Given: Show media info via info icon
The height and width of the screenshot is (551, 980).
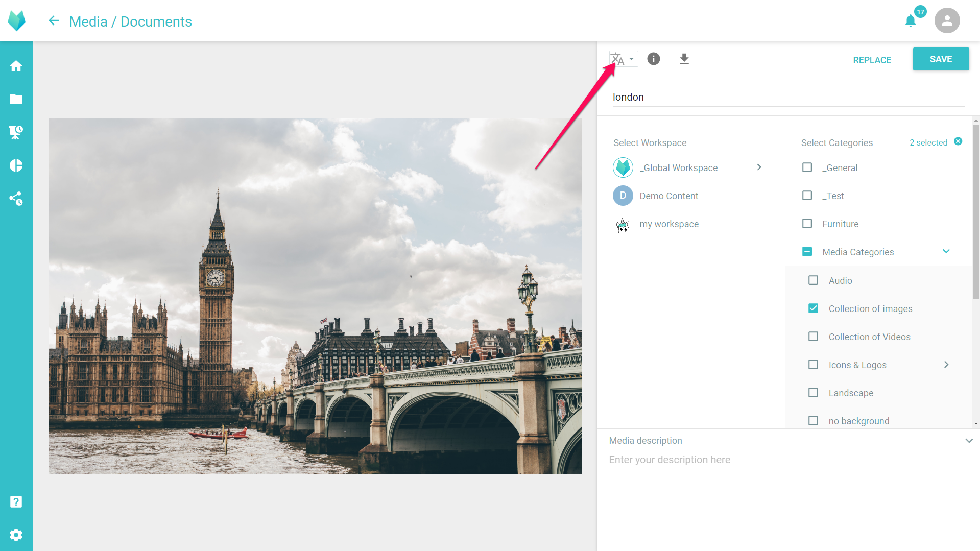Looking at the screenshot, I should [654, 59].
